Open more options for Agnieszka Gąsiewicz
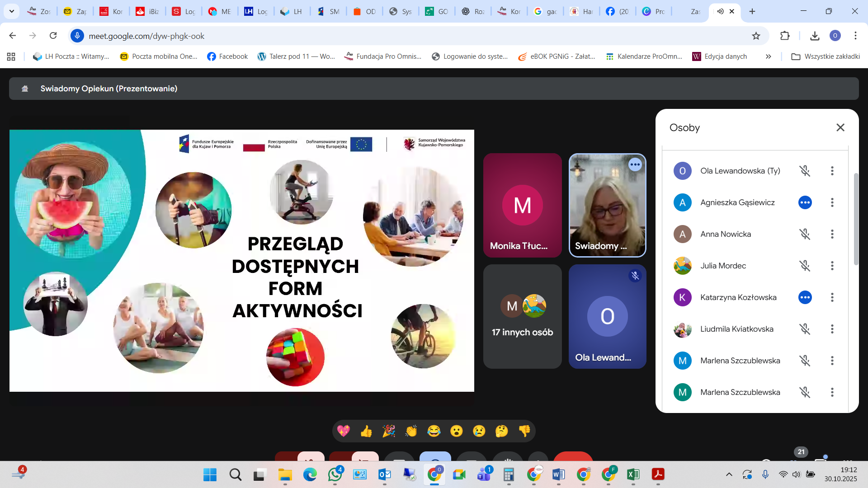 point(832,202)
